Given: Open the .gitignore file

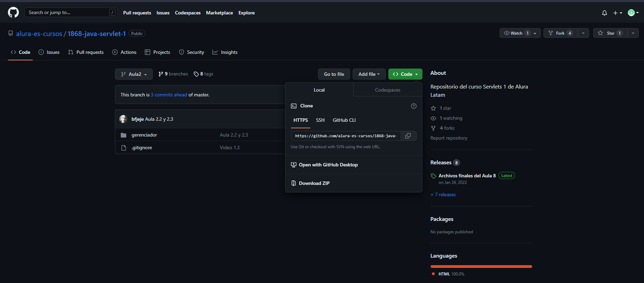Looking at the screenshot, I should (142, 148).
